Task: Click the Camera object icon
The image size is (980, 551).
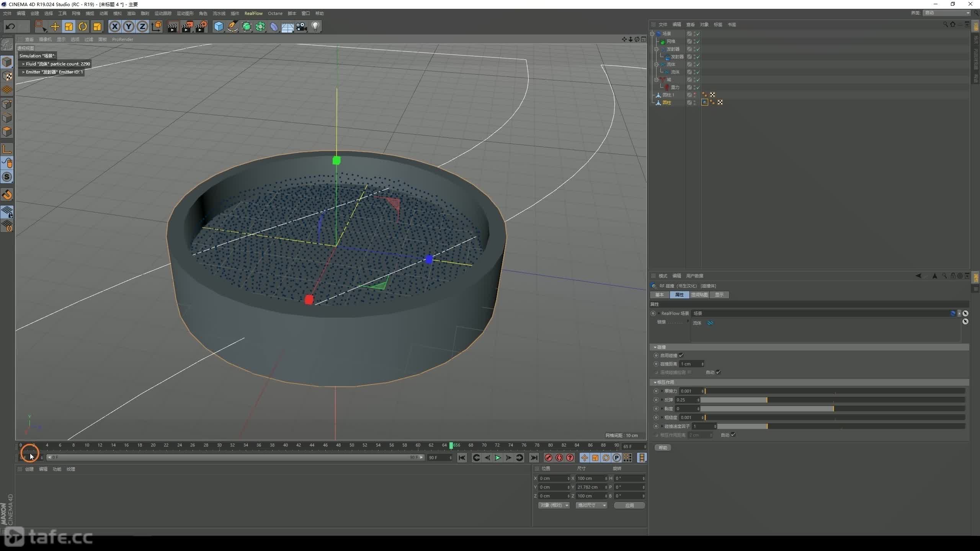Action: 302,26
